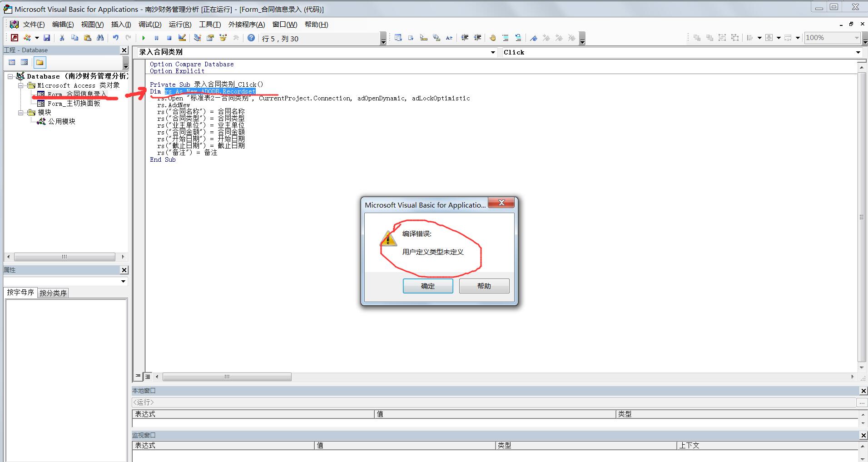
Task: Switch to Full Module View at code bottom
Action: [x=148, y=377]
